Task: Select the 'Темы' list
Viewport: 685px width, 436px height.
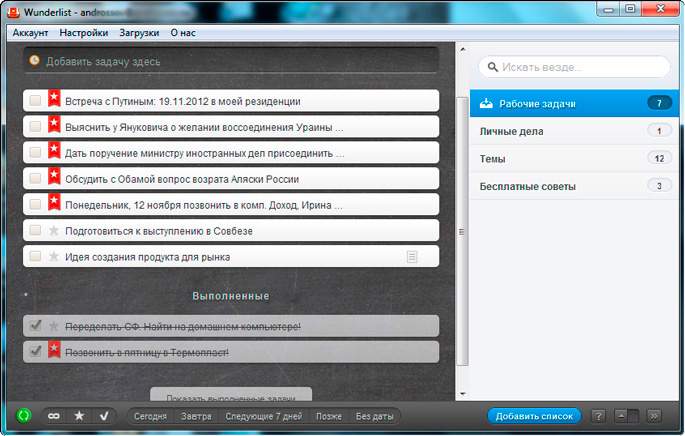Action: (x=574, y=159)
